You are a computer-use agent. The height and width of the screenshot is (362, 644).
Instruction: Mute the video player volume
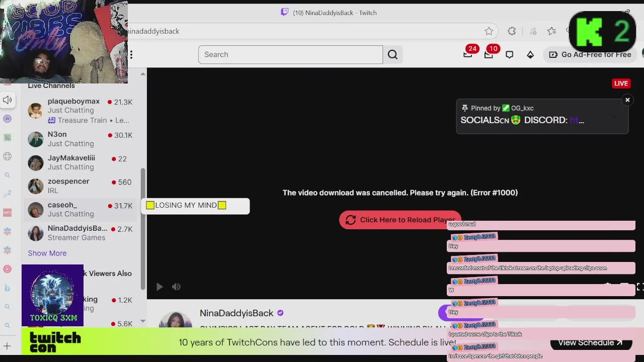(x=176, y=287)
